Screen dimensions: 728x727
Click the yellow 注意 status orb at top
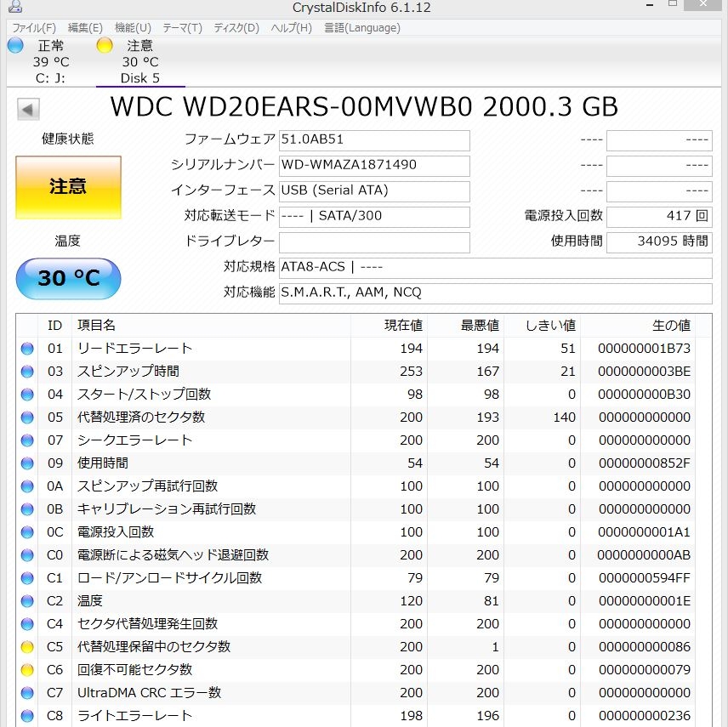click(x=105, y=46)
